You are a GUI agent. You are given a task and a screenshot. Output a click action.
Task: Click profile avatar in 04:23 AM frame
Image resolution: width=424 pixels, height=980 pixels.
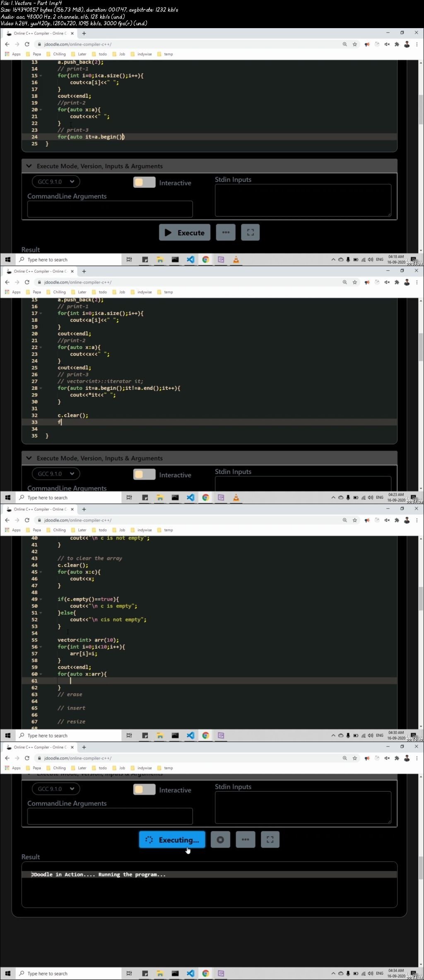[x=407, y=282]
